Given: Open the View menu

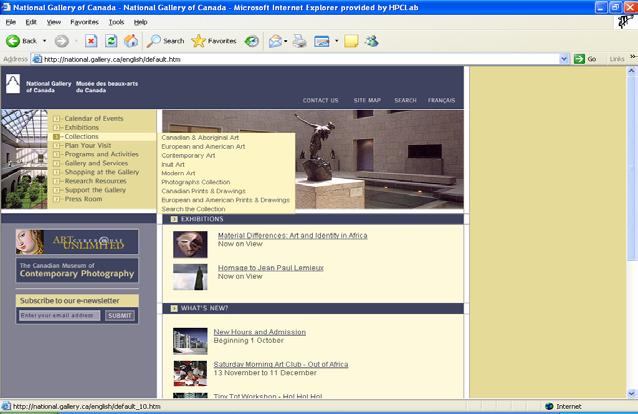Looking at the screenshot, I should point(54,22).
